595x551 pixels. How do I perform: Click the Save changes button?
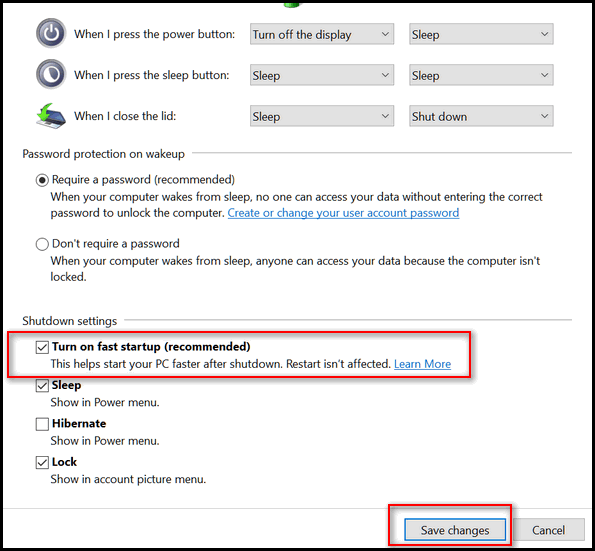[455, 530]
